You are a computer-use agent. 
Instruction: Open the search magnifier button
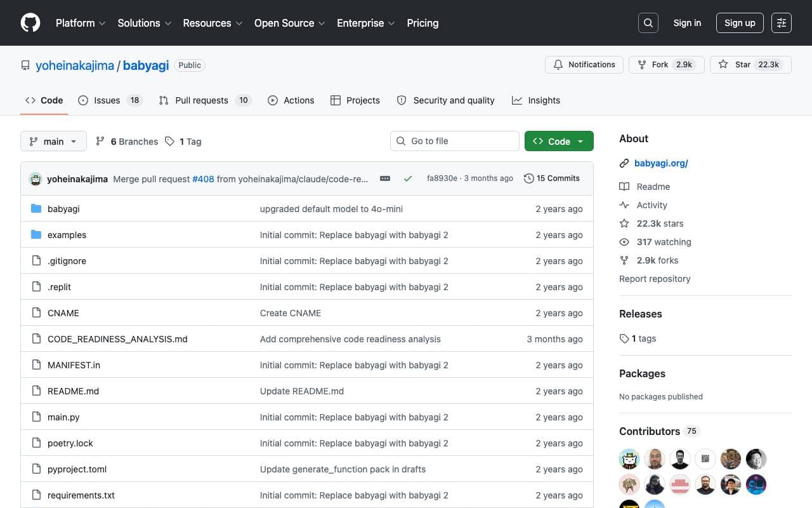[648, 23]
